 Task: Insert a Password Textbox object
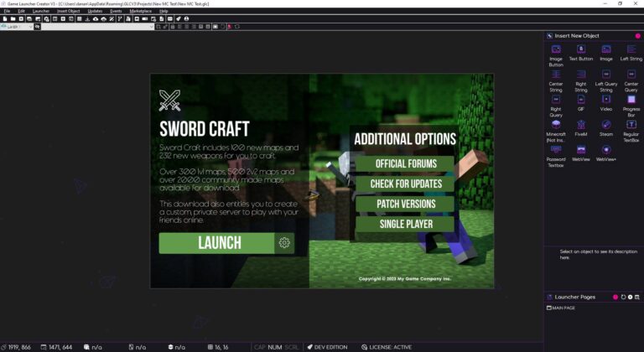click(556, 156)
